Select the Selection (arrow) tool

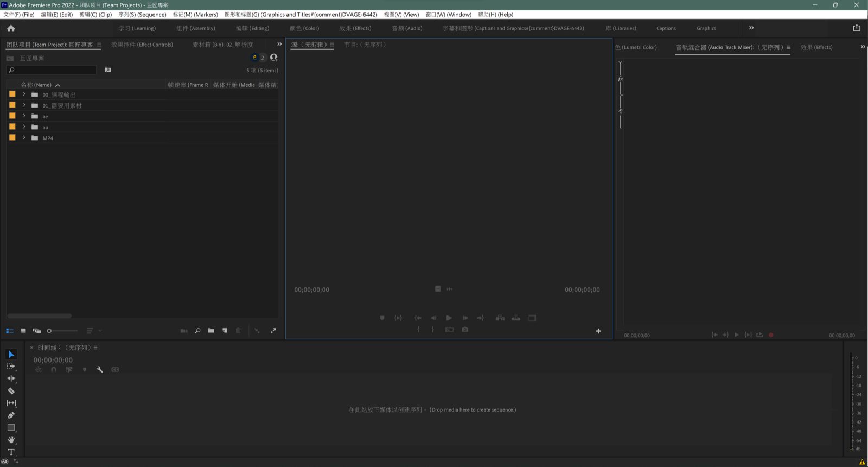tap(11, 355)
